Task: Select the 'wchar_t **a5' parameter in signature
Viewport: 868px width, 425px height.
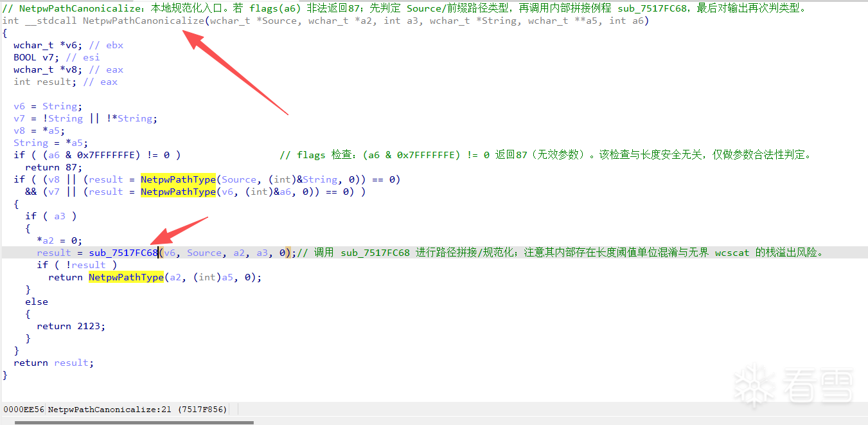Action: click(x=565, y=21)
